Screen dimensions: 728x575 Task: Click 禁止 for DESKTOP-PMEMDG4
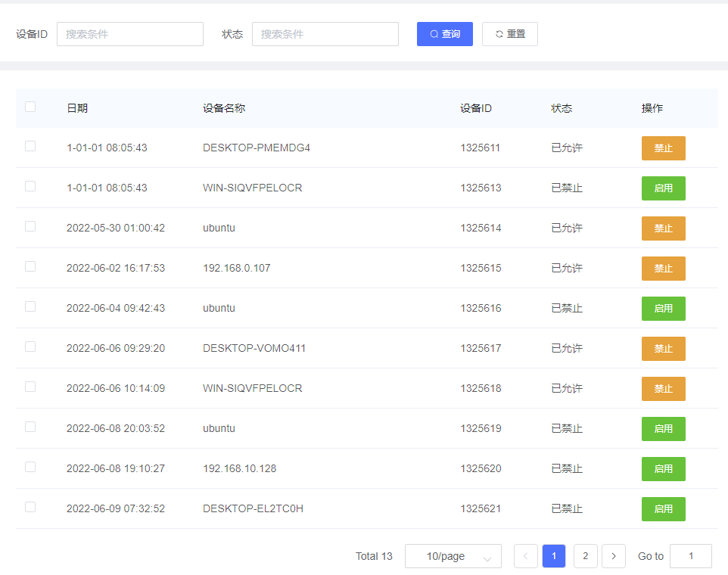tap(664, 148)
